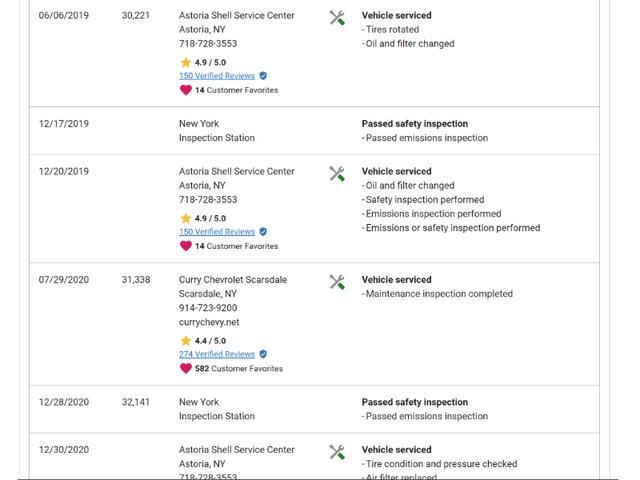Click the star rating icon in 12/20/2019 entry
Image resolution: width=640 pixels, height=480 pixels.
pos(186,218)
